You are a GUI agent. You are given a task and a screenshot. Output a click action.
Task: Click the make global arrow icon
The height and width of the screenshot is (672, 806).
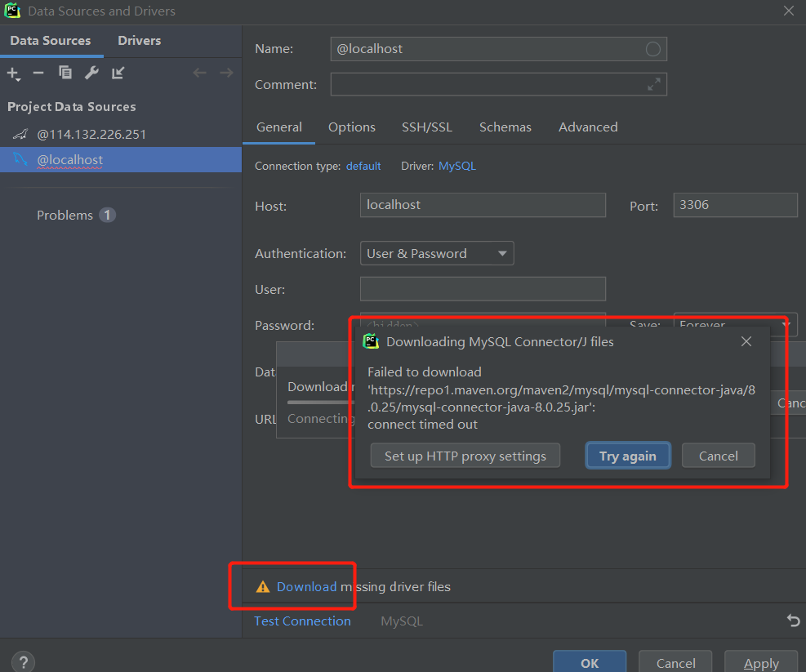118,73
